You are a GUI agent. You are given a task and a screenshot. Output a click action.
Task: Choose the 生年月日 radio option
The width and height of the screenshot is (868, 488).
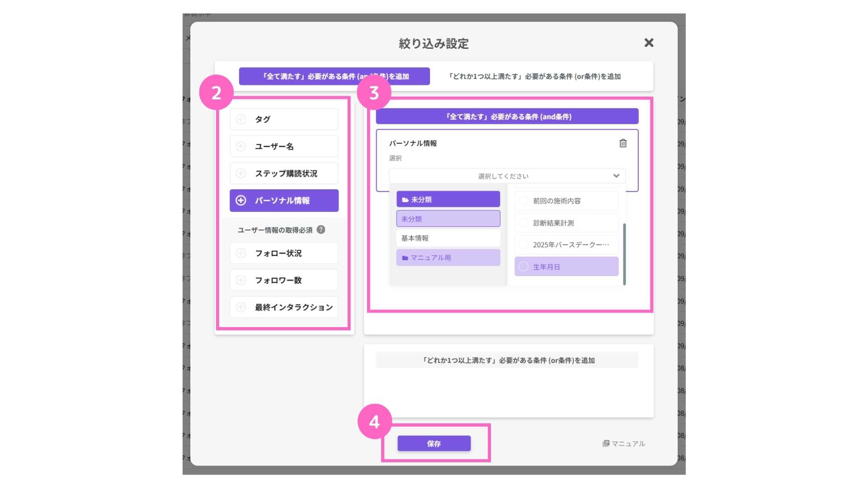point(524,267)
